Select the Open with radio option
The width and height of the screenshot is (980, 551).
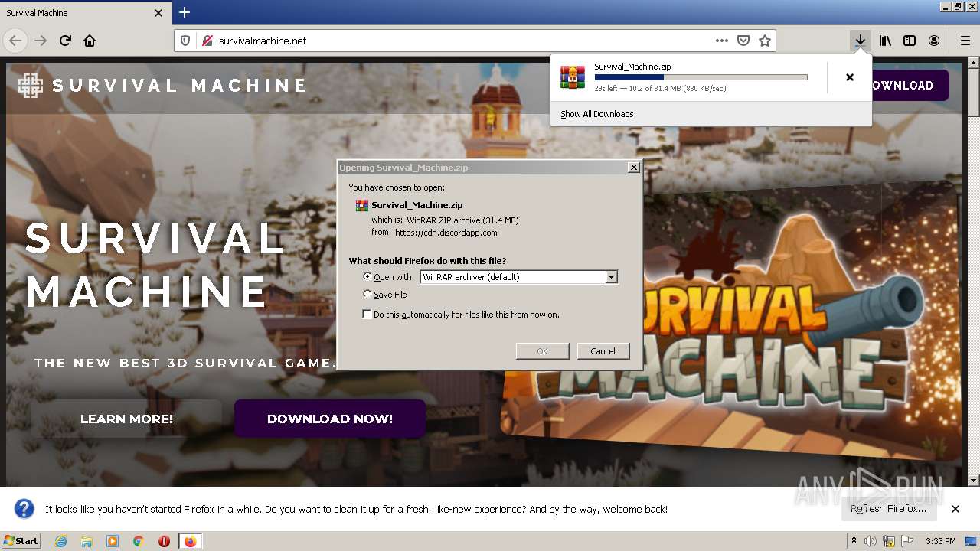click(x=367, y=276)
